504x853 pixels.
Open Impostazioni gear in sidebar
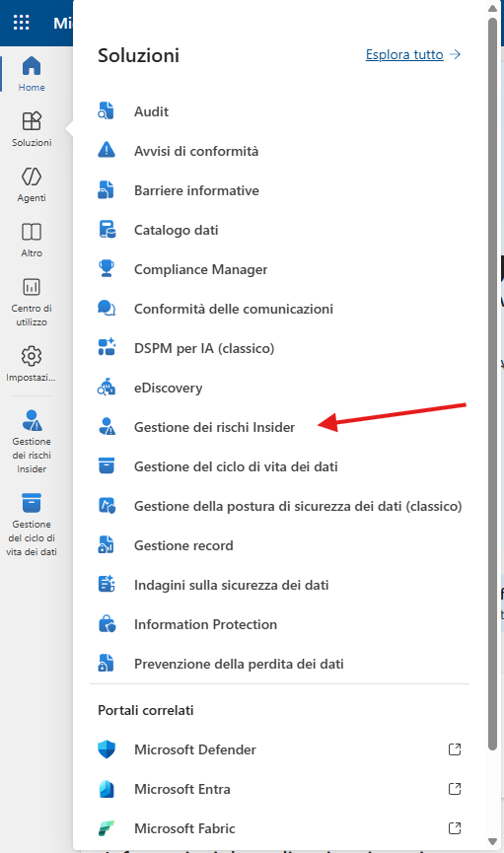[32, 364]
